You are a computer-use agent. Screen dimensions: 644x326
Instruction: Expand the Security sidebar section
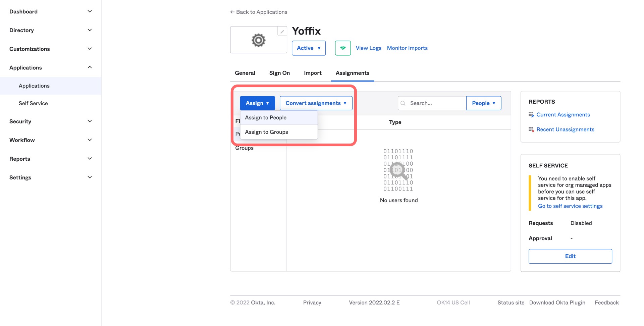[90, 121]
